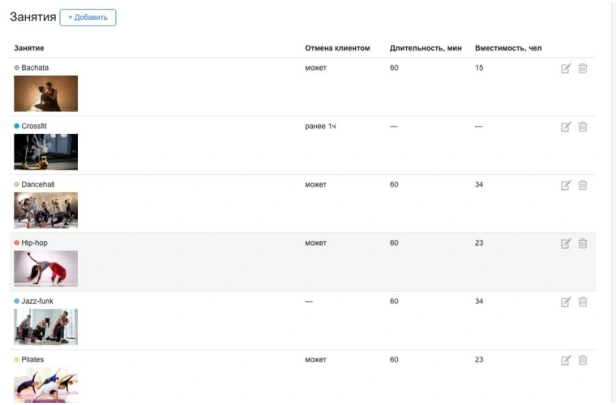Click the trash icon for Crossfit
The width and height of the screenshot is (616, 405).
[583, 127]
